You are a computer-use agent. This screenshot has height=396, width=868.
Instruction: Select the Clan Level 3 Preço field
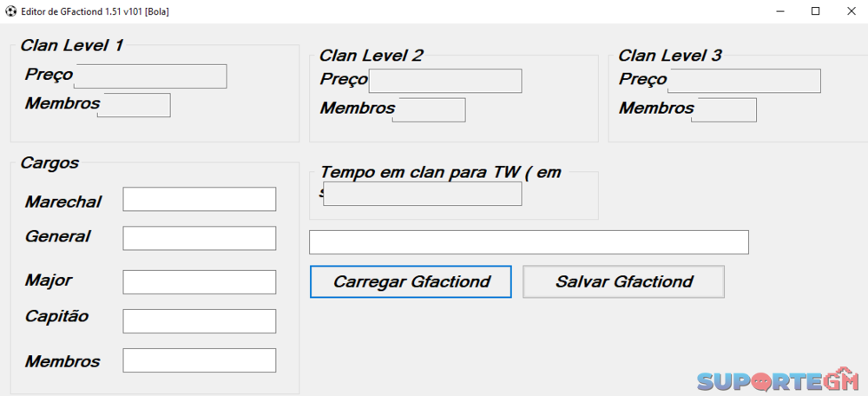click(744, 81)
